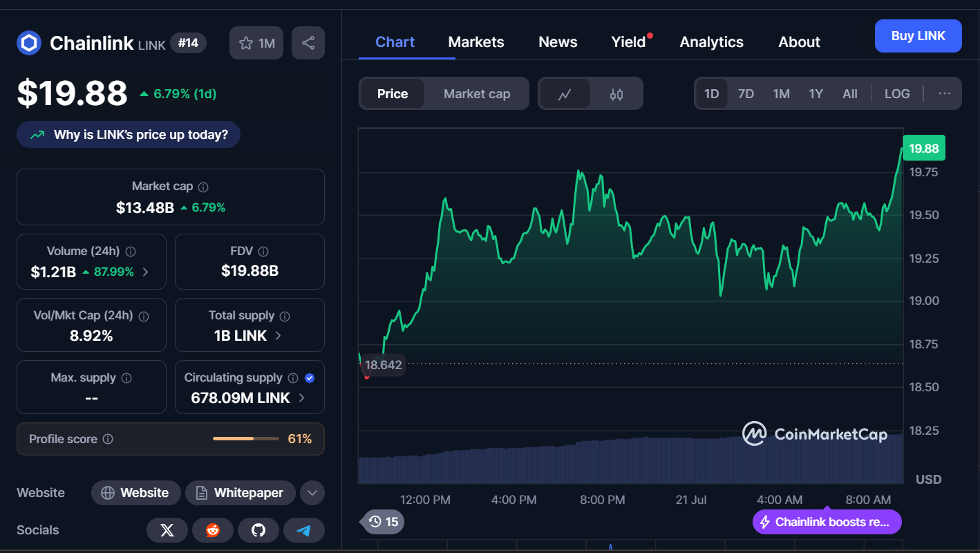980x553 pixels.
Task: Click the $1.21B volume value
Action: (53, 272)
